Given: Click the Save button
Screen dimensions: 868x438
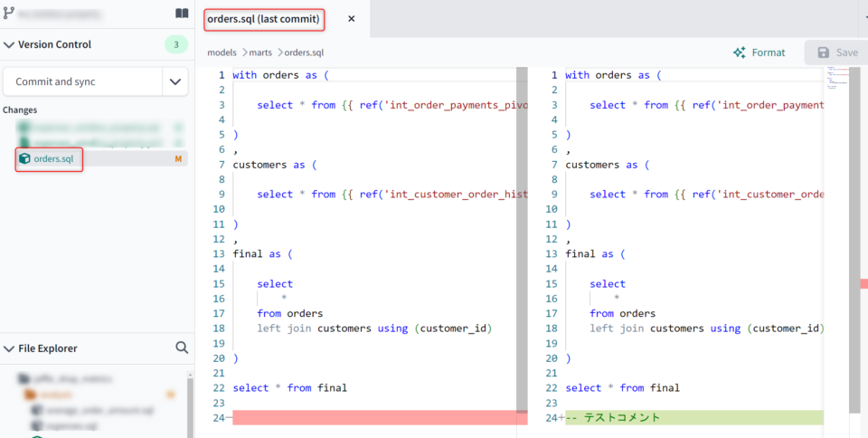Looking at the screenshot, I should pyautogui.click(x=837, y=52).
